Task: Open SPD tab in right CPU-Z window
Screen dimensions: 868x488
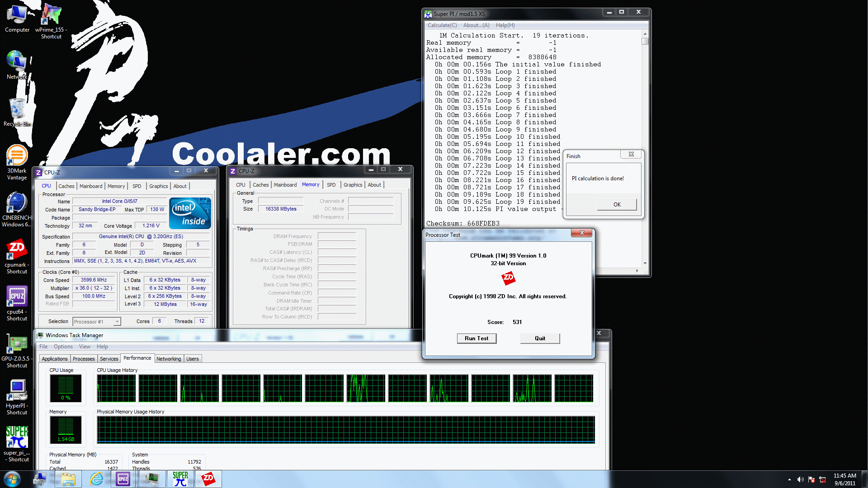Action: point(331,185)
